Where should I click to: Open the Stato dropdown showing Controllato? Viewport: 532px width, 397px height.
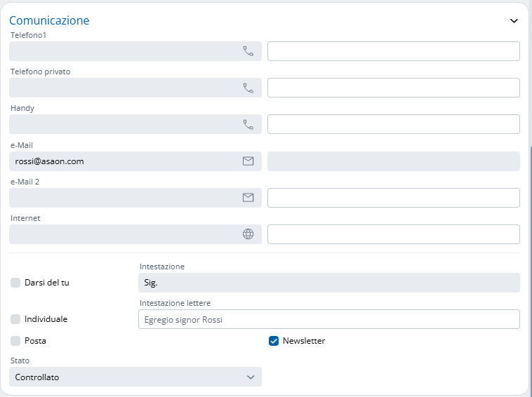coord(135,377)
